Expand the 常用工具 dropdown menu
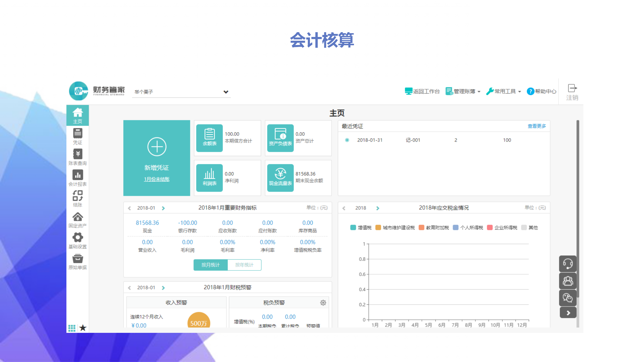 tap(504, 91)
